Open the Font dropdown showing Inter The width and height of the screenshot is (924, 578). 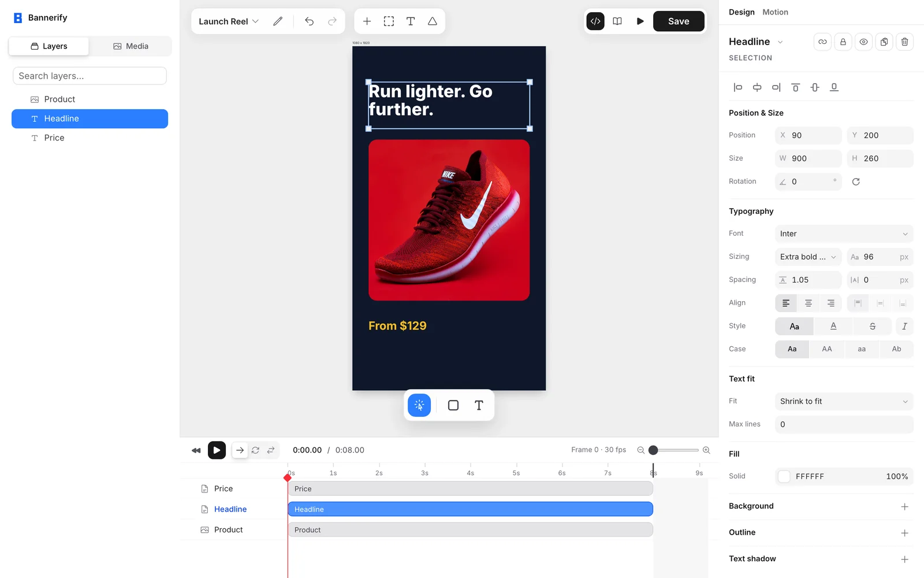pos(844,234)
